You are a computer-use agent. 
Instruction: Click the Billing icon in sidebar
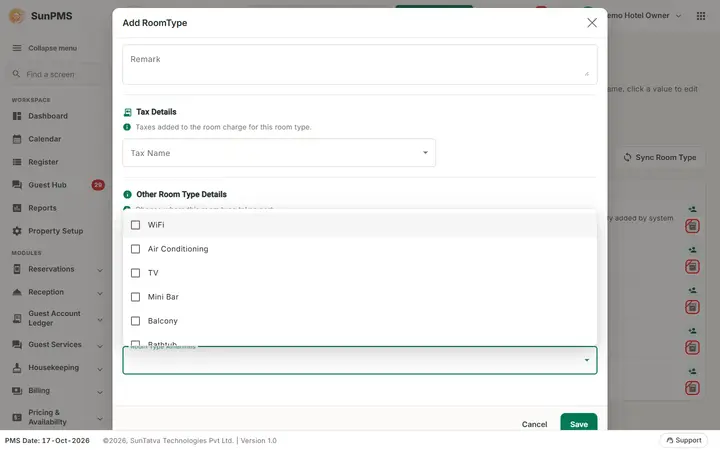pos(17,391)
